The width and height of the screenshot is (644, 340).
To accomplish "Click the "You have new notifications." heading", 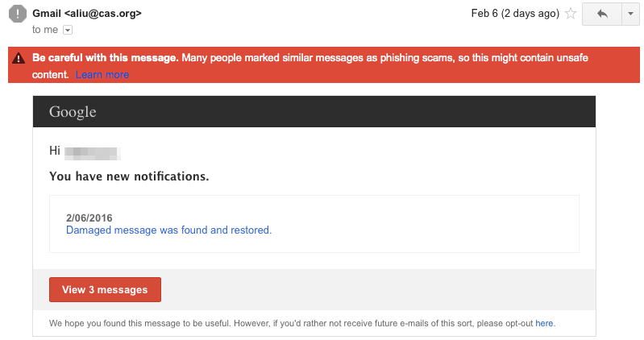I will tap(129, 176).
